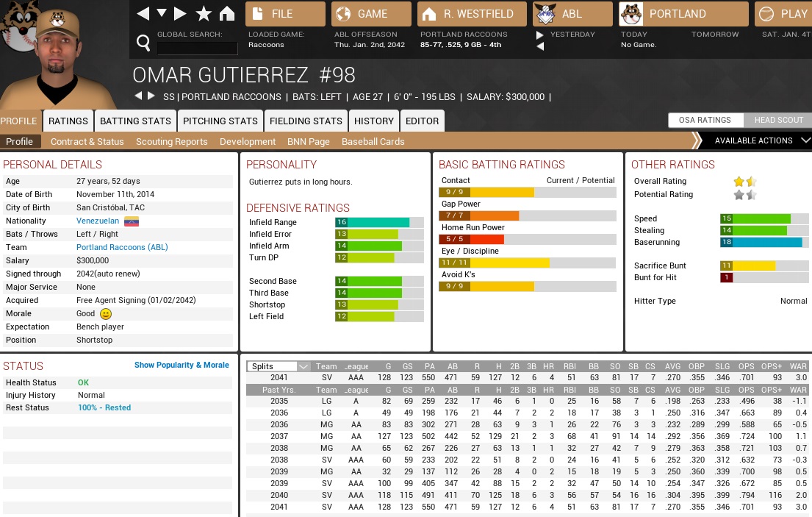Click the Contact rating bar
The image size is (812, 517).
click(528, 192)
